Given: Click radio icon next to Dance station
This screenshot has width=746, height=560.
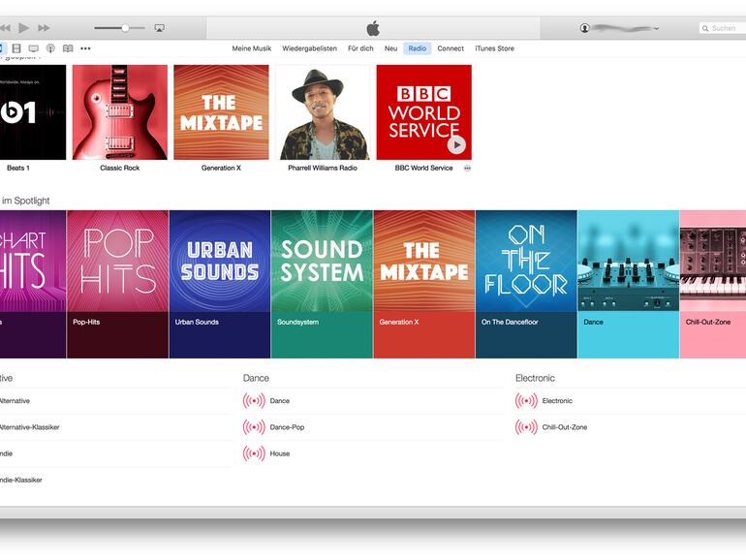Looking at the screenshot, I should pos(254,400).
